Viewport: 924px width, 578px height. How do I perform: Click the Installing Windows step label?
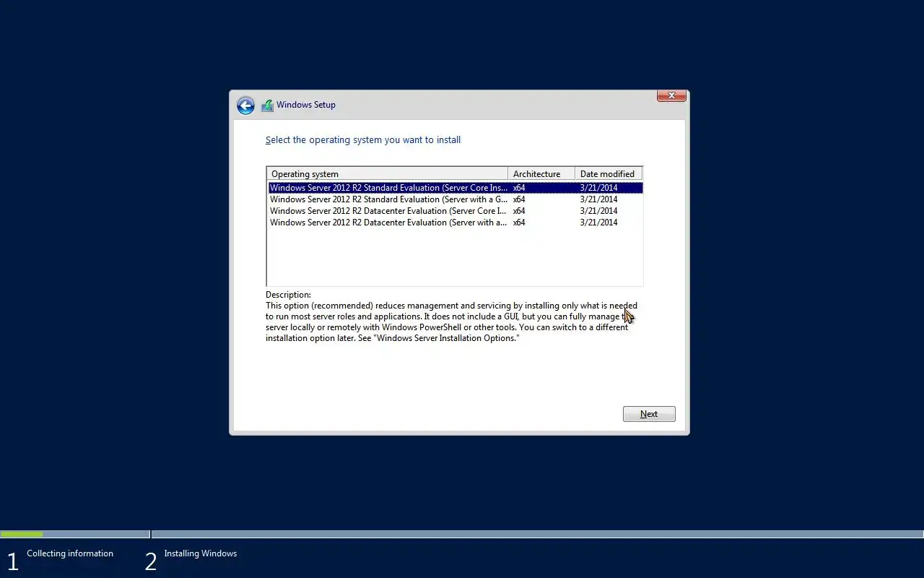200,553
